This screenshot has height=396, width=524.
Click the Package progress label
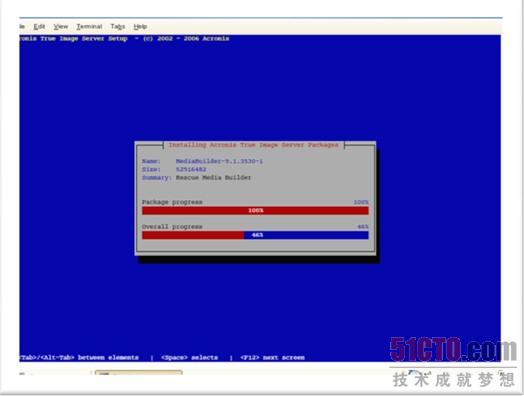pos(172,202)
